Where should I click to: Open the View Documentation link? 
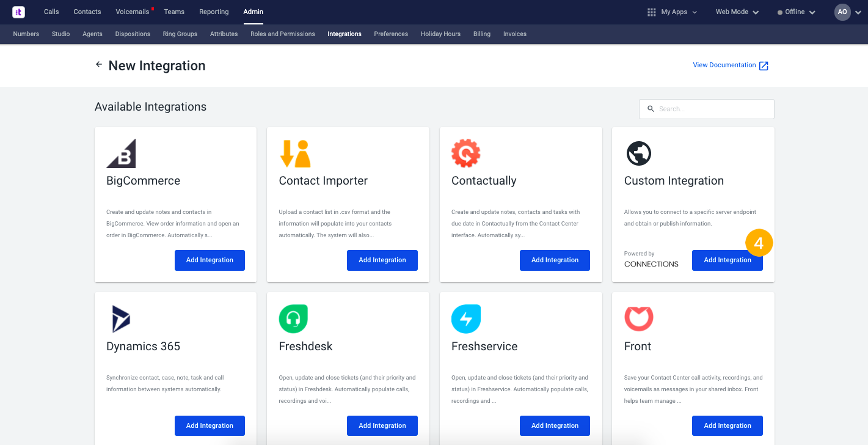(724, 65)
